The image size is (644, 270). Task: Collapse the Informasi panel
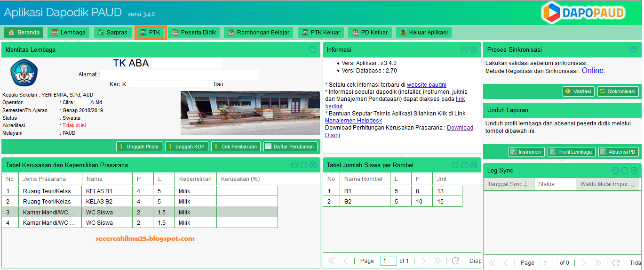pyautogui.click(x=464, y=49)
